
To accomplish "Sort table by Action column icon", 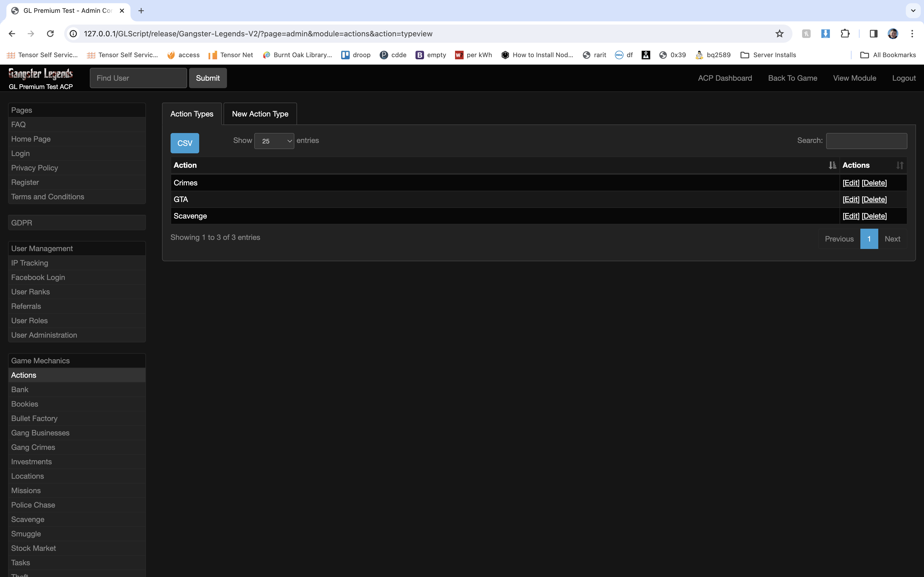I will (832, 165).
